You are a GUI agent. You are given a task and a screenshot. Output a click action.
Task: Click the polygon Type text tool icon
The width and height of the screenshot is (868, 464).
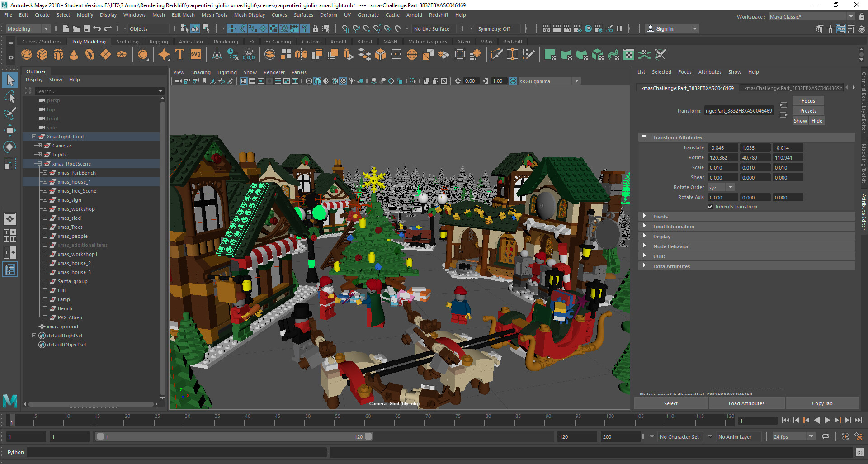[x=179, y=55]
